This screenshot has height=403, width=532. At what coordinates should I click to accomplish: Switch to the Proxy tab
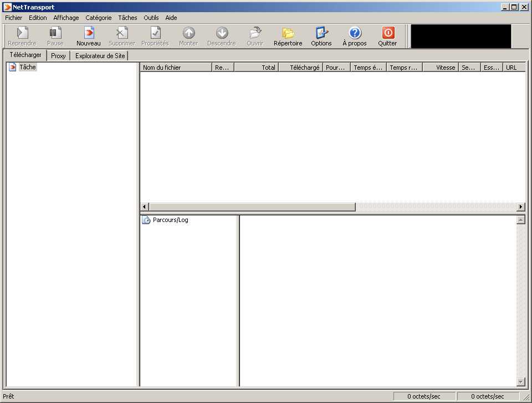click(x=58, y=56)
